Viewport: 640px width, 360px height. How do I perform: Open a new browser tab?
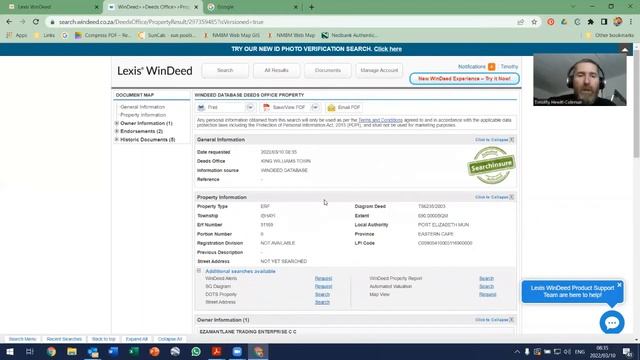(311, 7)
